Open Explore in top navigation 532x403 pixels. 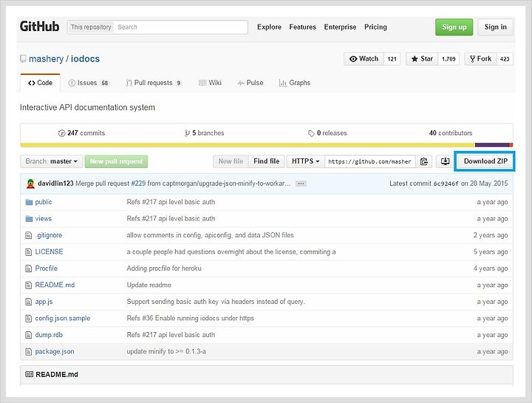click(x=269, y=27)
